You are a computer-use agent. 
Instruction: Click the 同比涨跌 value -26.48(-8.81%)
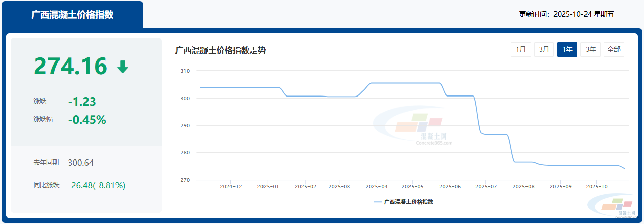click(97, 185)
